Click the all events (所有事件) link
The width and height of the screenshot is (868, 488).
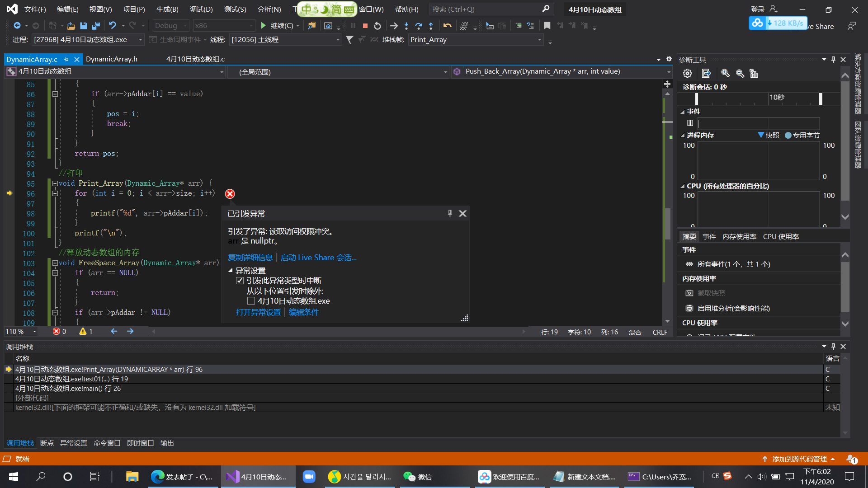pos(734,264)
